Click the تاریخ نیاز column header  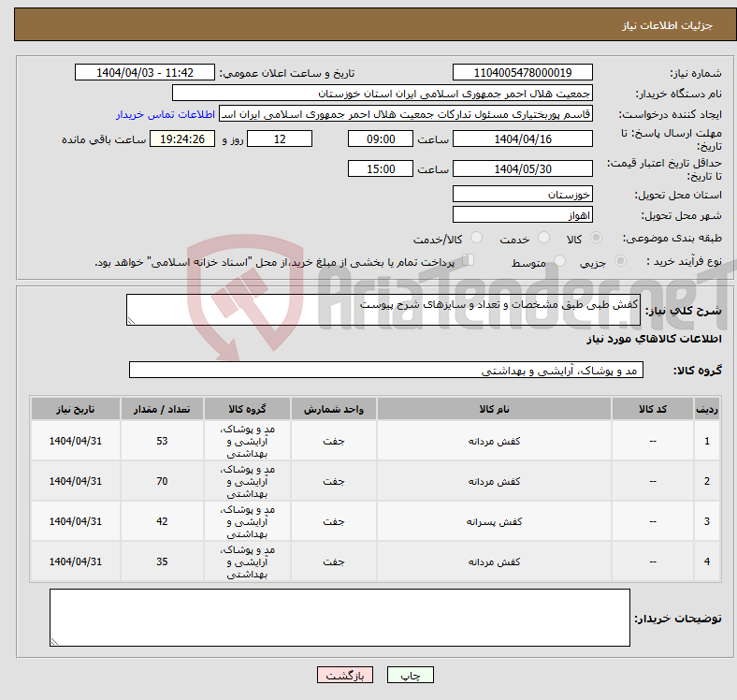[x=75, y=410]
